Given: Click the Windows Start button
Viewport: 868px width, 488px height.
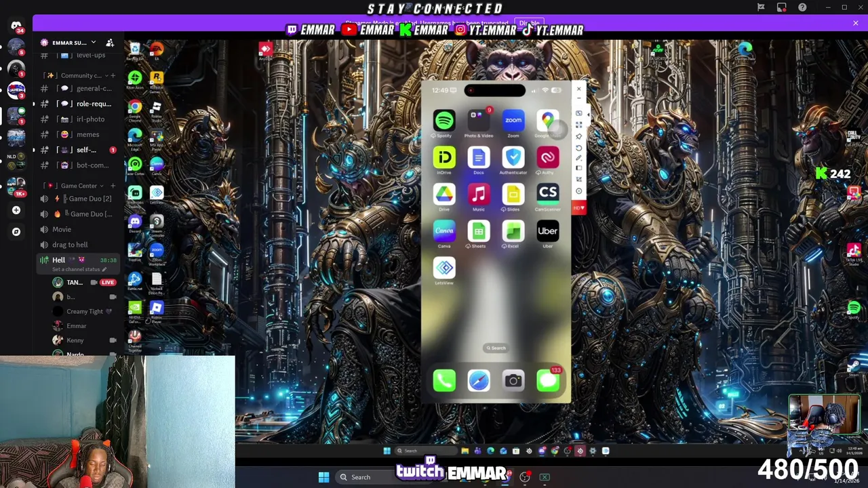Looking at the screenshot, I should point(323,477).
